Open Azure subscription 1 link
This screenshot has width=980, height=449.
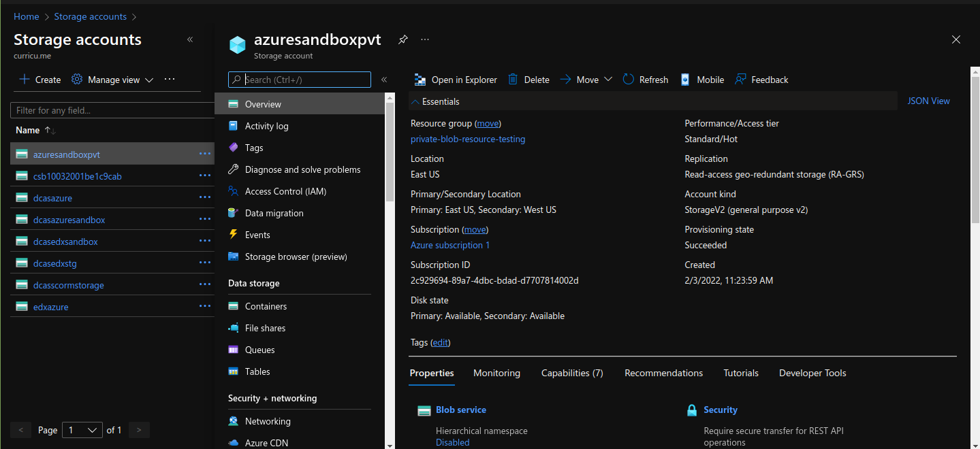click(x=450, y=245)
